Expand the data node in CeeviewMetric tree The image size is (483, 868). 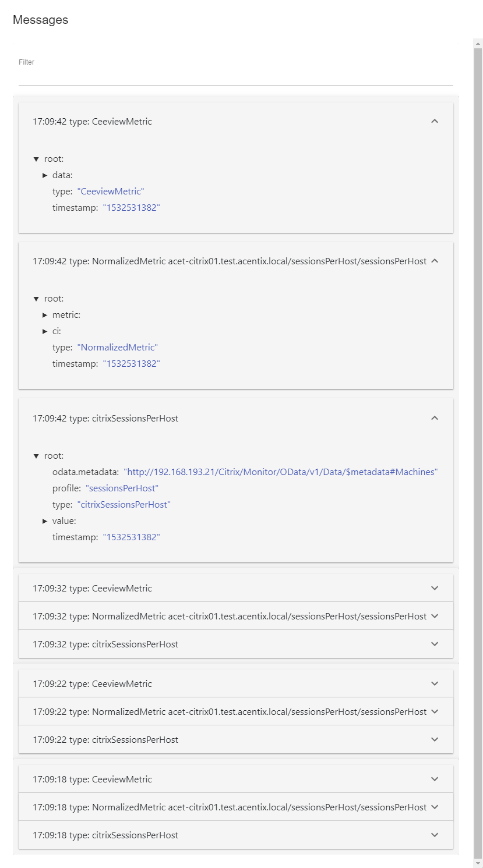45,175
